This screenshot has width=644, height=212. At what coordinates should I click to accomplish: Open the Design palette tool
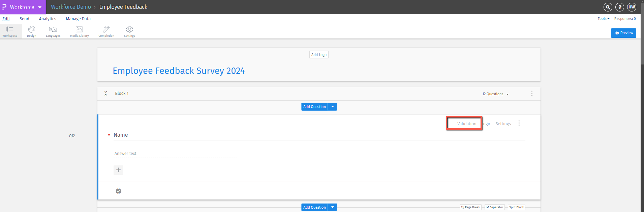(x=32, y=31)
